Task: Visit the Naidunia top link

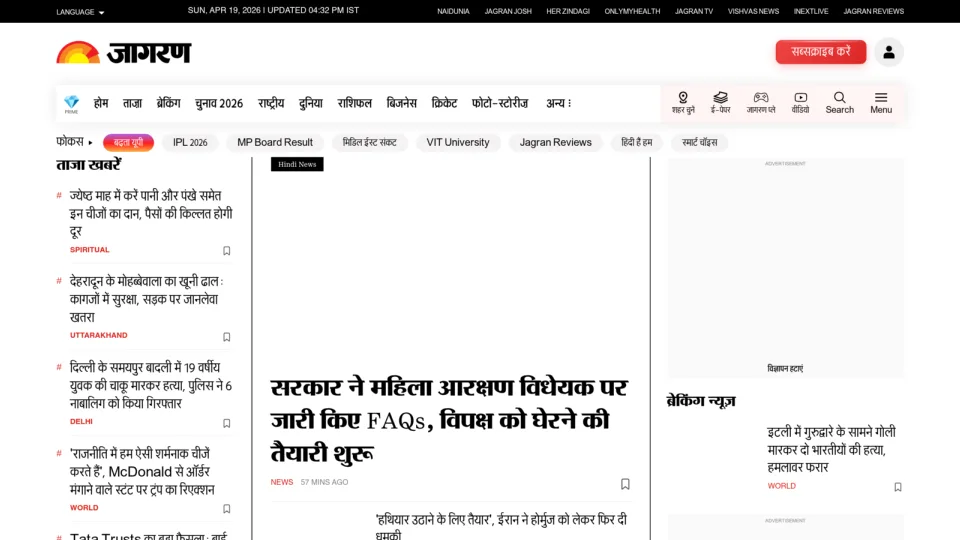Action: (453, 12)
